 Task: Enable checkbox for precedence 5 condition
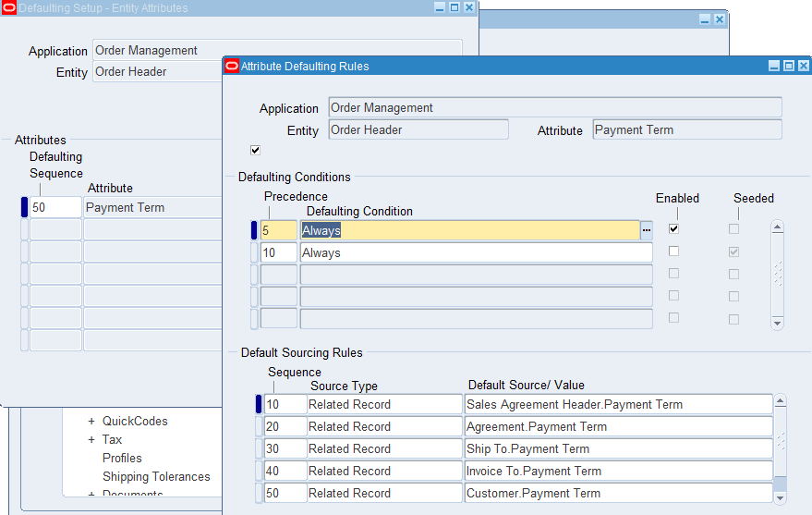(673, 228)
